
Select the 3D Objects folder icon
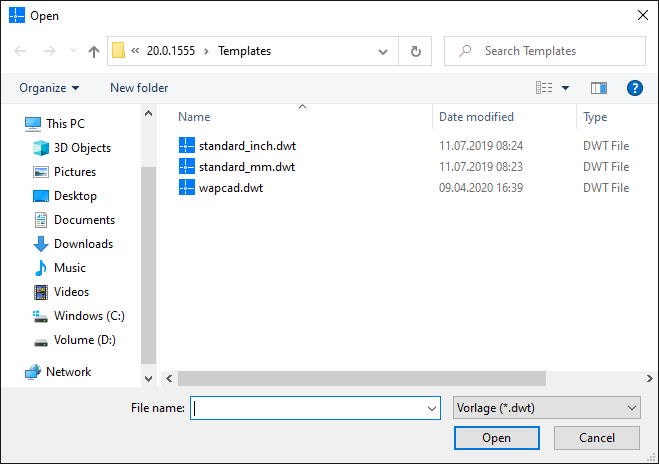(x=40, y=148)
